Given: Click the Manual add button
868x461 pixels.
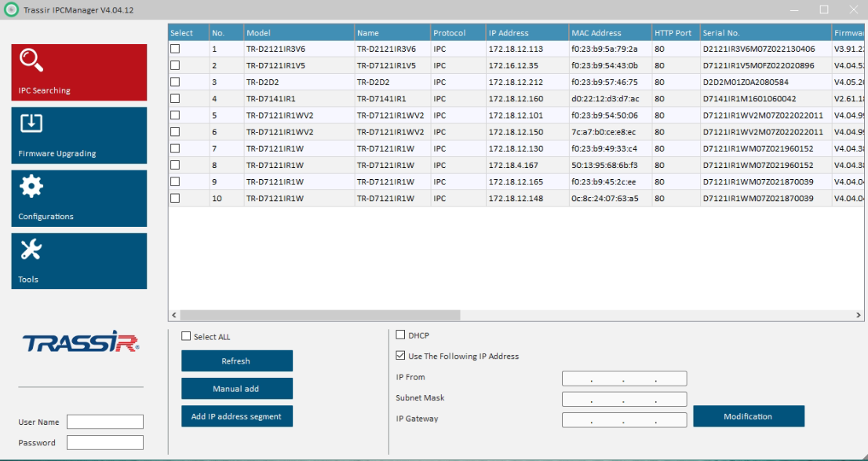Looking at the screenshot, I should tap(237, 389).
